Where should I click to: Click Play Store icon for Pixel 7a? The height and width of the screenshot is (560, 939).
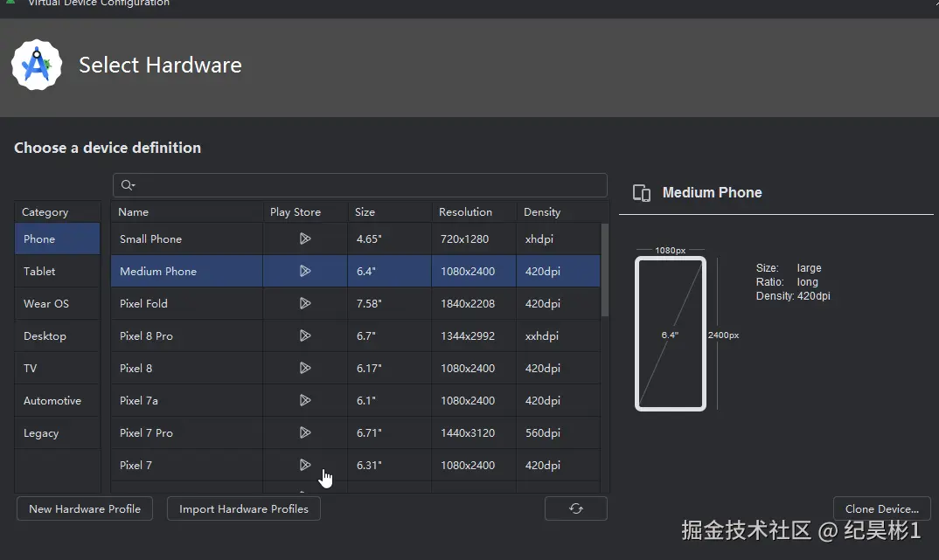click(305, 400)
